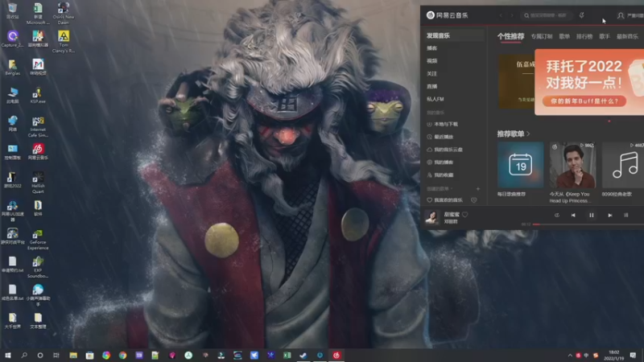
Task: Click the NetEase Cloud Music search box
Action: coord(547,15)
